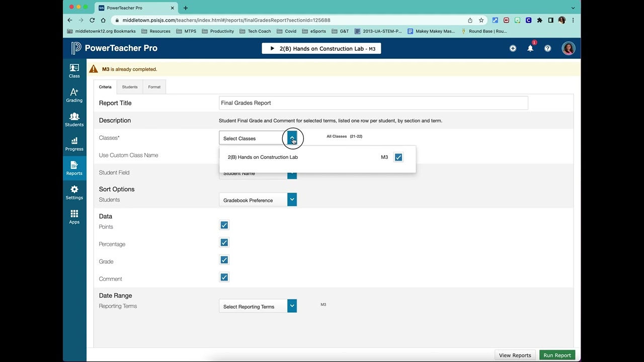644x362 pixels.
Task: Bookmark this page with the star icon
Action: pyautogui.click(x=481, y=20)
